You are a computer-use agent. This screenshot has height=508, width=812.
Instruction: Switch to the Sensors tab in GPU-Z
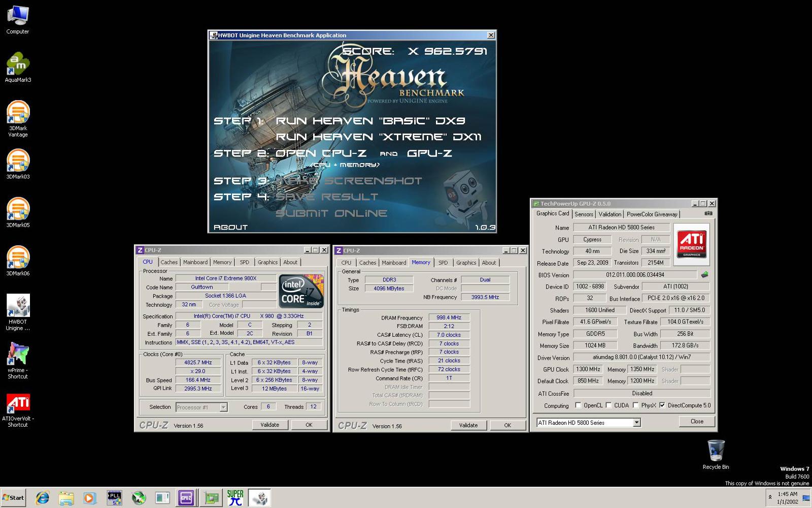click(584, 214)
